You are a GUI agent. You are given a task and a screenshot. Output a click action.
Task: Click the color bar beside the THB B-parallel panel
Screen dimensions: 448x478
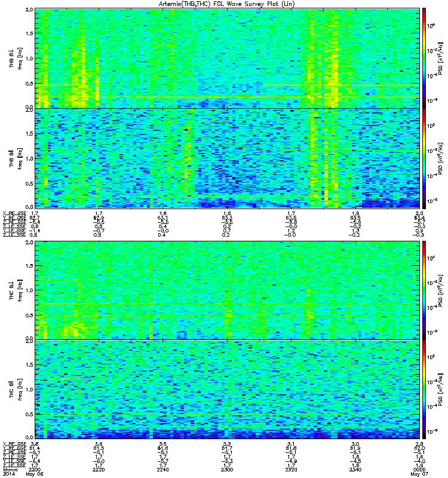[x=424, y=158]
